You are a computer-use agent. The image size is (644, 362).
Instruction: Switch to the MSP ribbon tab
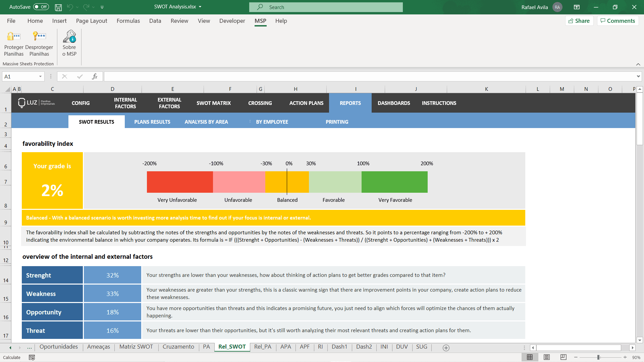[x=260, y=21]
